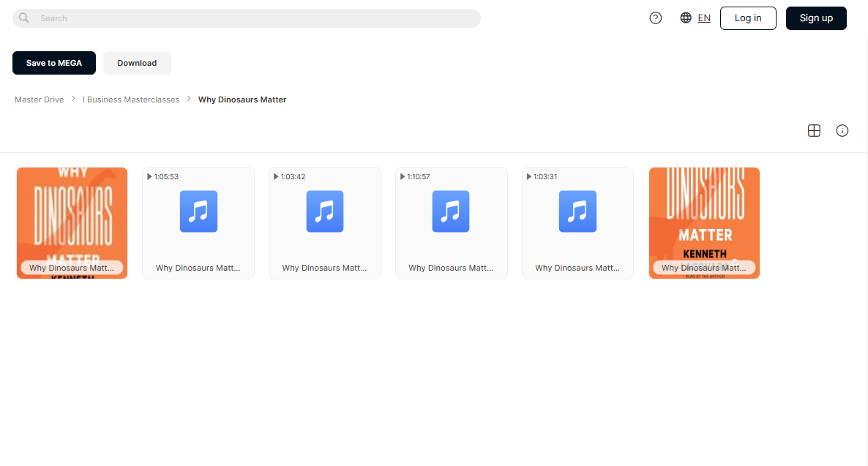Click name label on first cover image

(72, 268)
